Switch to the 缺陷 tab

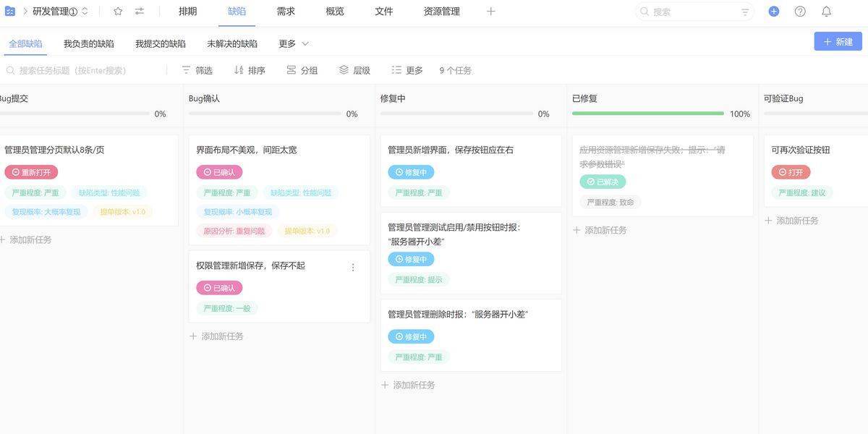pyautogui.click(x=237, y=12)
